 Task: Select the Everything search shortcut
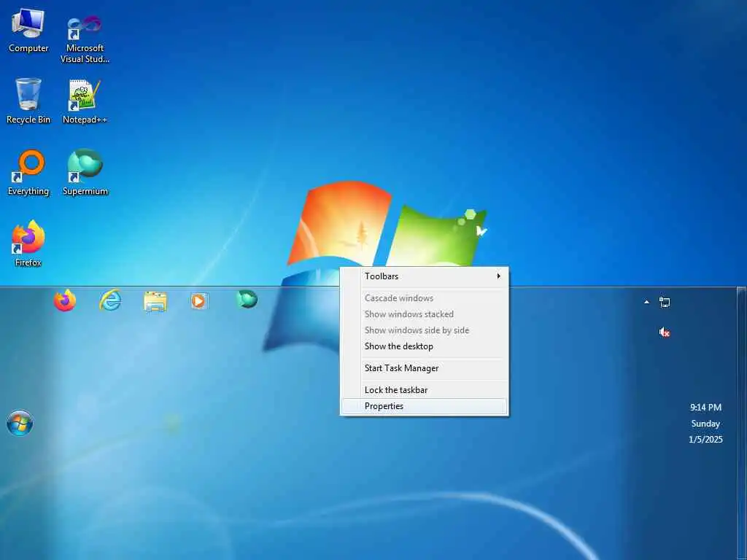[28, 173]
